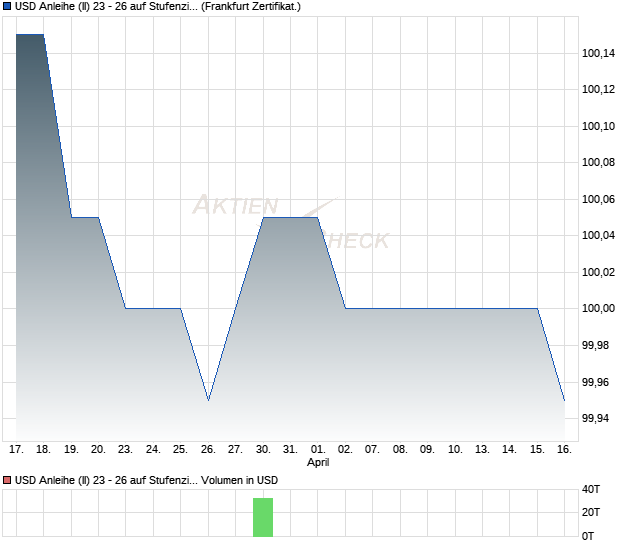Click the blue legend square beside chart title

click(7, 6)
